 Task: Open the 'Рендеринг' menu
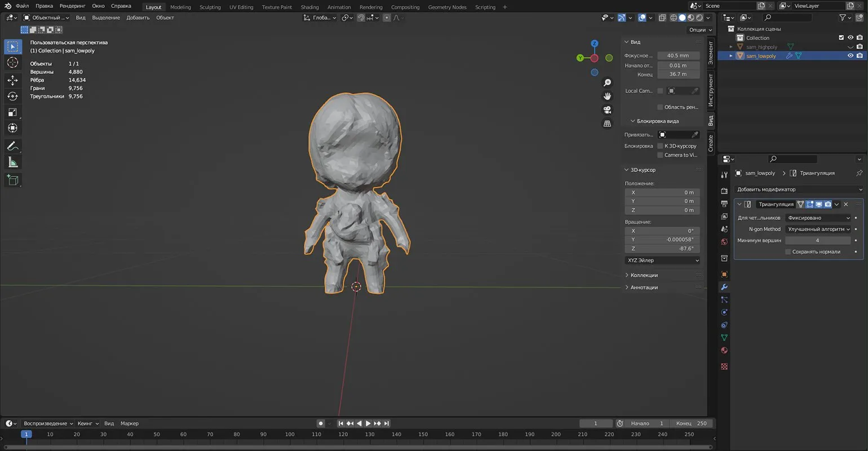click(x=72, y=6)
